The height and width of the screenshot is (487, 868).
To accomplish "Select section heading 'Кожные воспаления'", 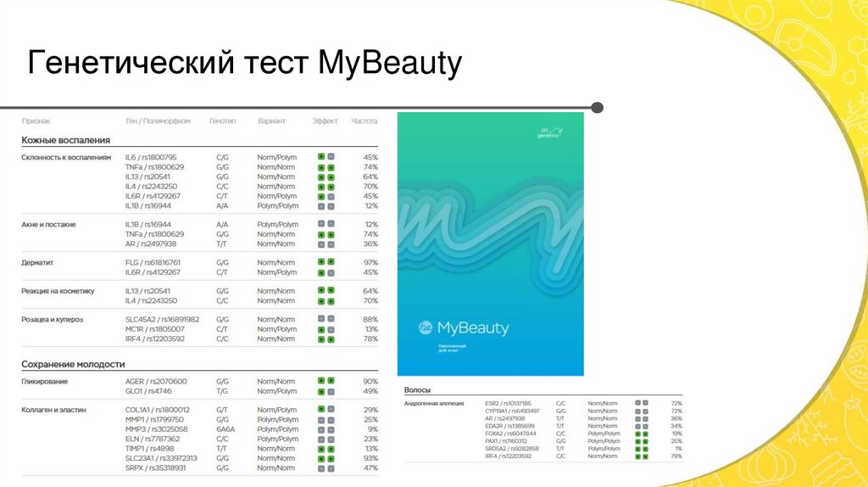I will [x=66, y=140].
